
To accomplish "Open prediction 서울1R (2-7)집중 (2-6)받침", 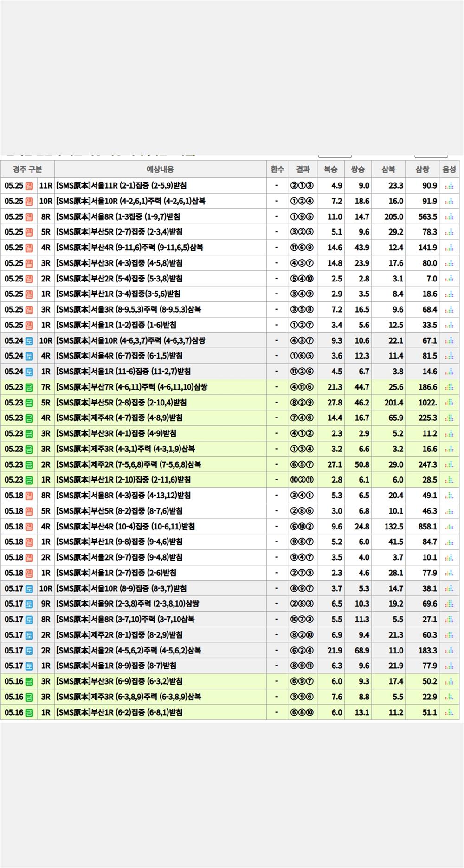I will [116, 573].
